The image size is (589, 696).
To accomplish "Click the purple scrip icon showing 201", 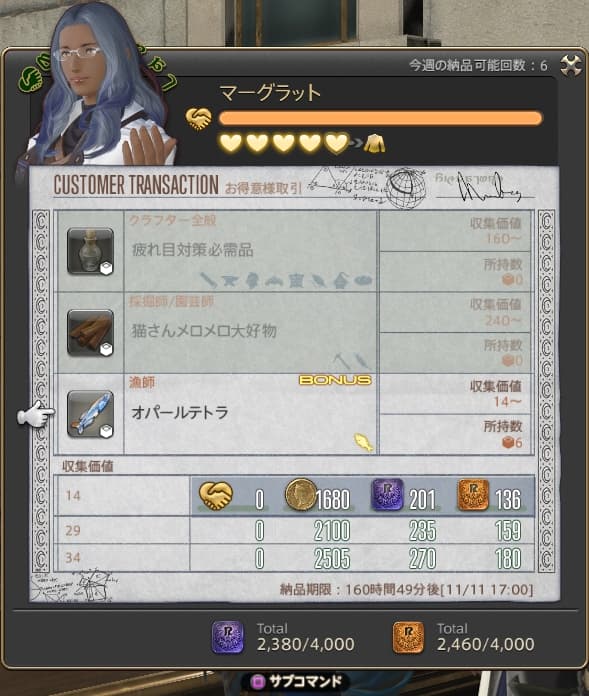I will [387, 494].
